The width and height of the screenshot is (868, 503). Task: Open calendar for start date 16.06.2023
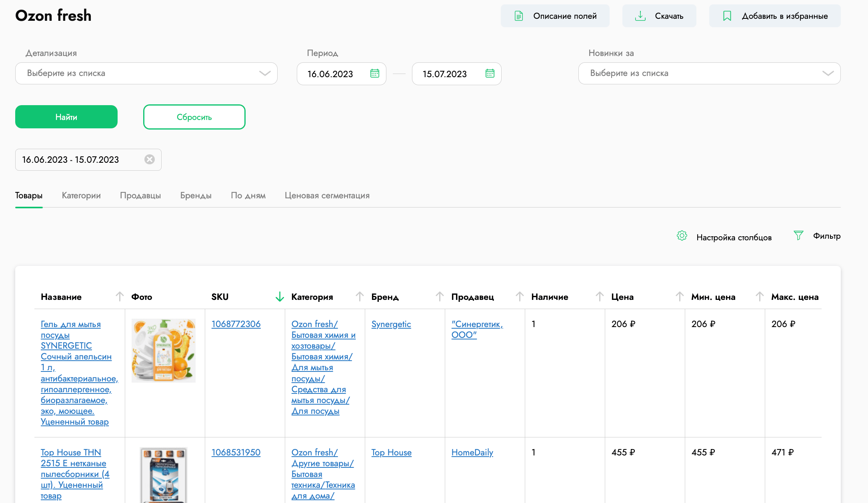(x=375, y=73)
